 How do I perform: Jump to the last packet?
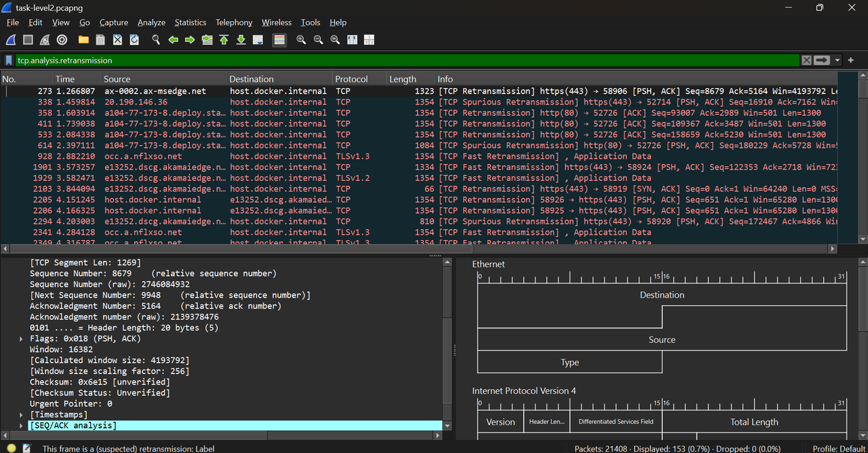(241, 40)
